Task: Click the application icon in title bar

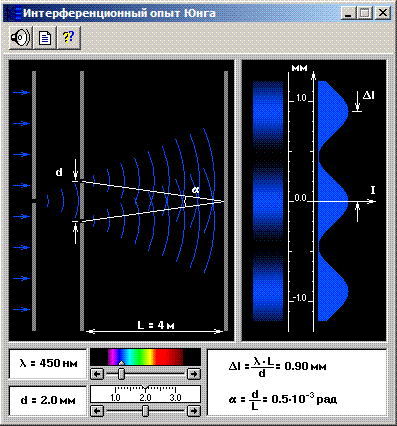Action: point(13,13)
